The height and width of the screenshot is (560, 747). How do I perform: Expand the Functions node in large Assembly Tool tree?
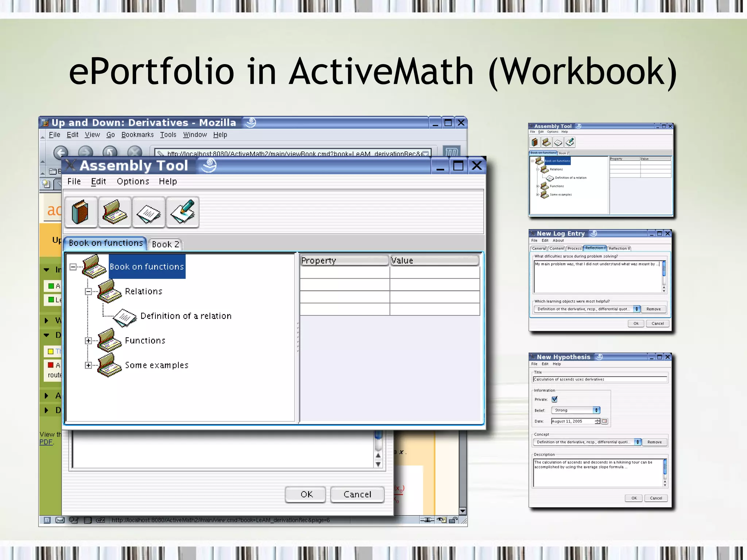click(x=88, y=341)
